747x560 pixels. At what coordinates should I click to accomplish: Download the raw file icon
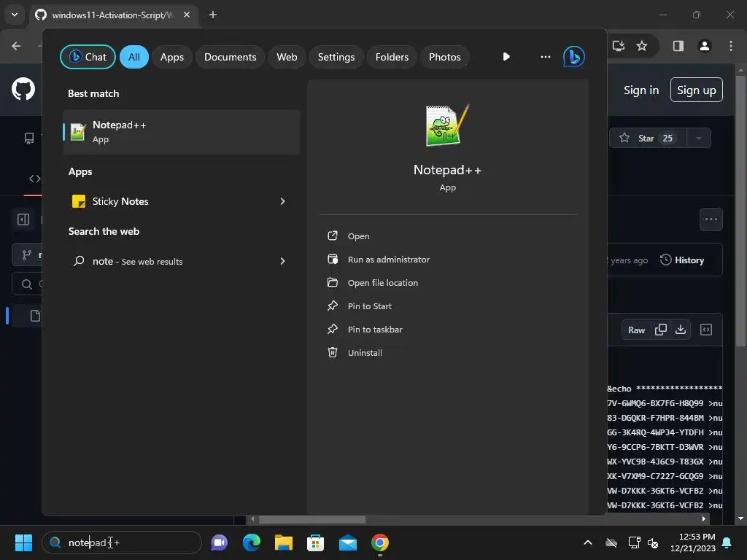pos(681,330)
